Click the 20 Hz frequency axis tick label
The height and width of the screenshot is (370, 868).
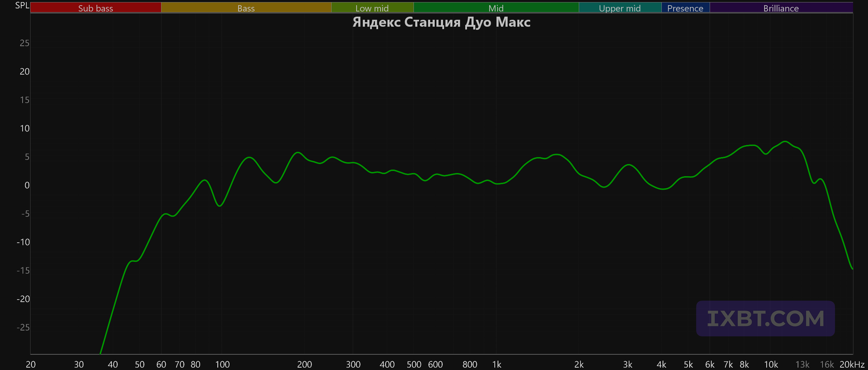point(31,364)
